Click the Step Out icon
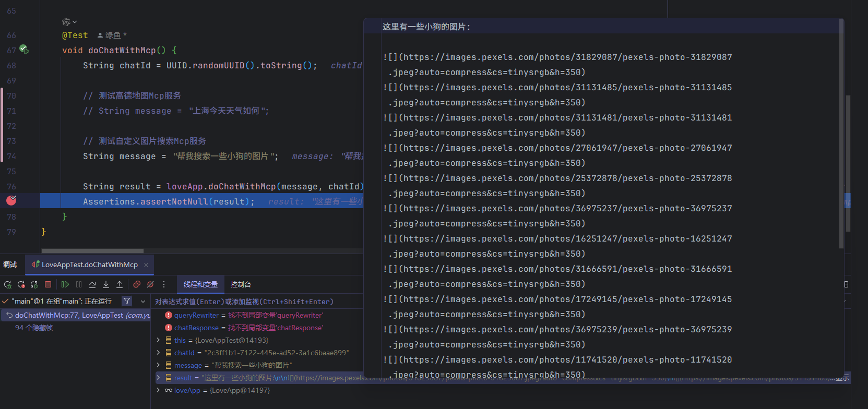The image size is (868, 409). (120, 284)
